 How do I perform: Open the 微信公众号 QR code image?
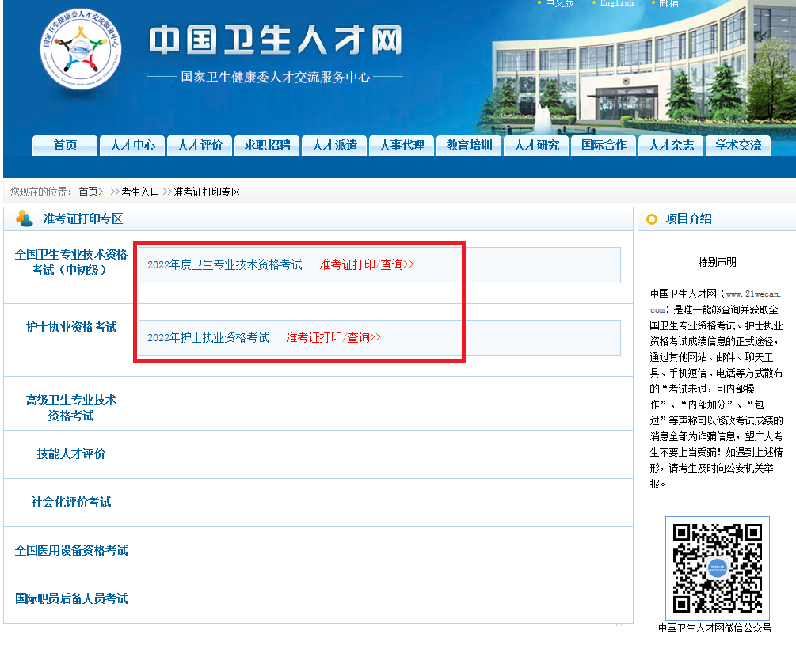coord(717,568)
